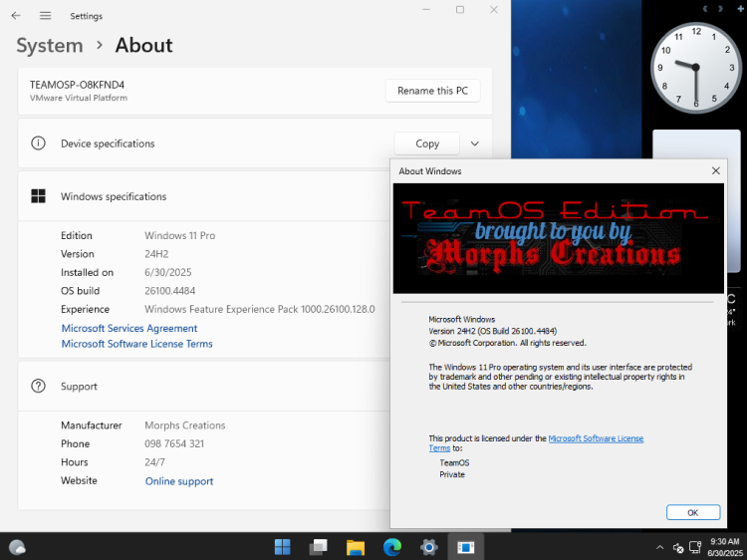747x560 pixels.
Task: Click OK in the About Windows dialog
Action: [693, 513]
